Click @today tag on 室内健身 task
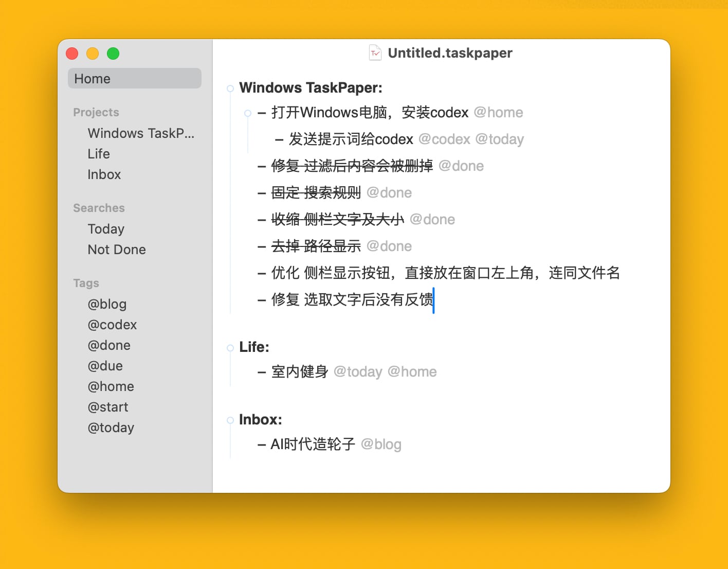Screen dimensions: 728x569 [x=358, y=372]
